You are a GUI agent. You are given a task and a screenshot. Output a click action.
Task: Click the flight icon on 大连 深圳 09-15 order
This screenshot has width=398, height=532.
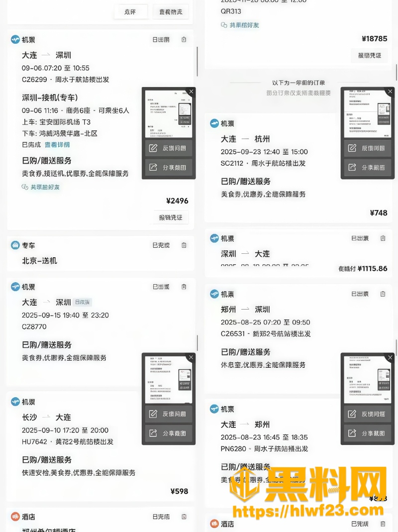[15, 287]
